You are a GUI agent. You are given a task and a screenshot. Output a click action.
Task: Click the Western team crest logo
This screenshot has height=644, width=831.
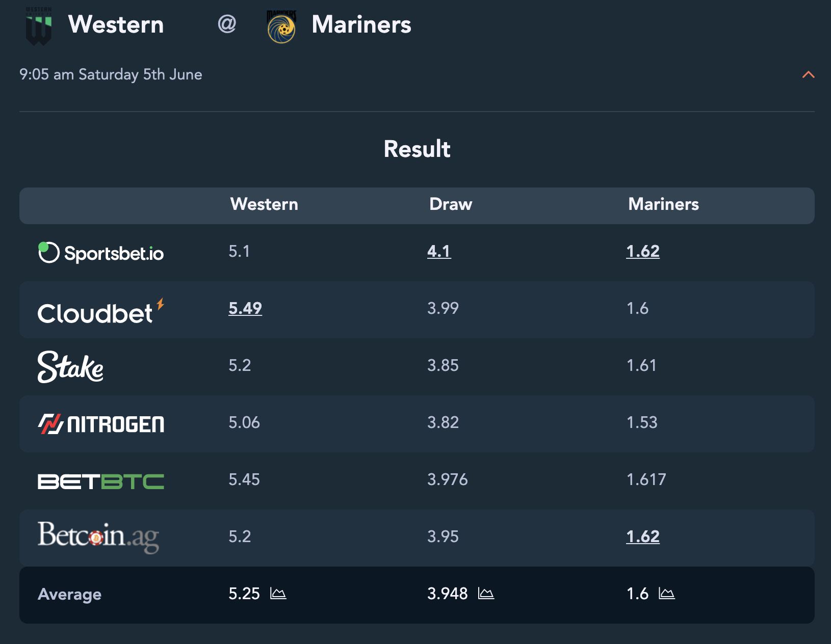tap(39, 25)
